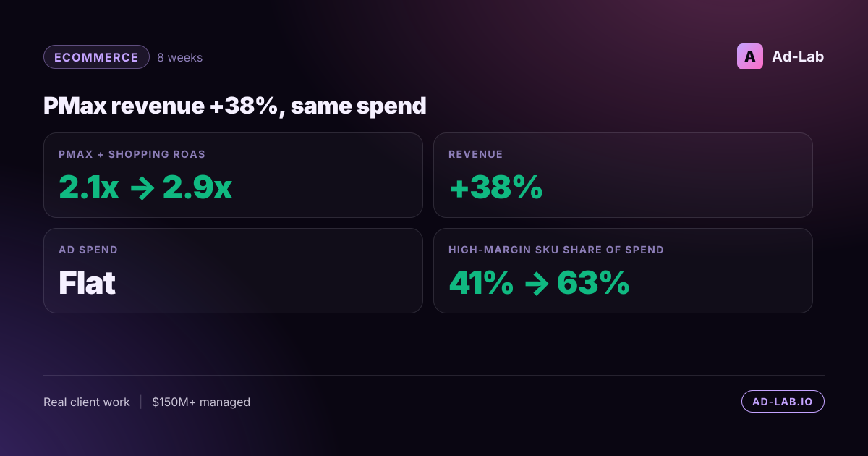
Task: Open the Ad Spend card
Action: coord(233,271)
